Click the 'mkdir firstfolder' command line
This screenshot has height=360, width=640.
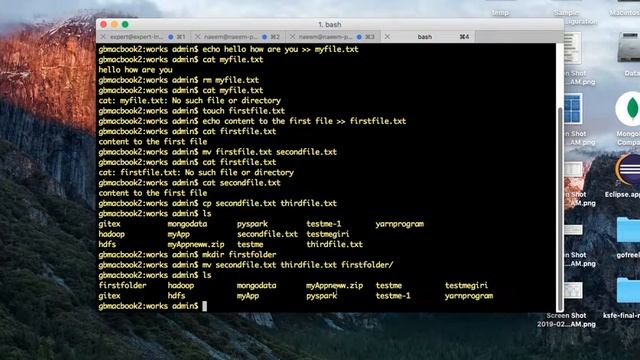tap(187, 255)
